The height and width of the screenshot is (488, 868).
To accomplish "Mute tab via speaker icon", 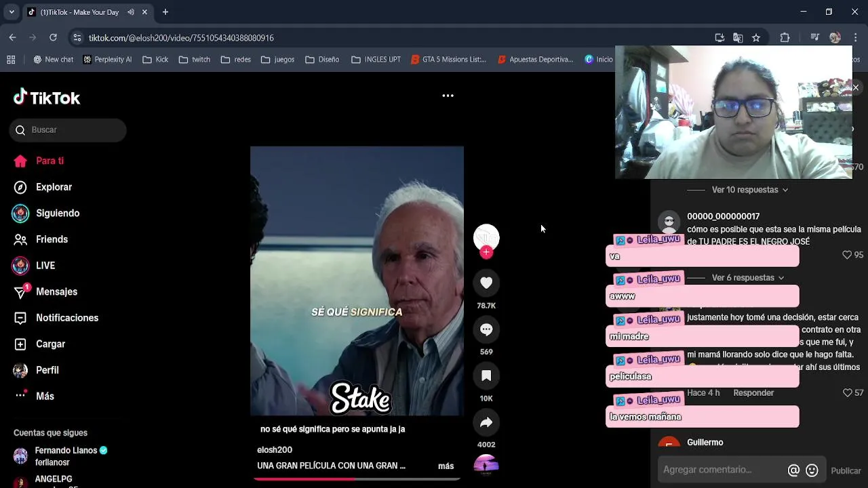I will (131, 12).
